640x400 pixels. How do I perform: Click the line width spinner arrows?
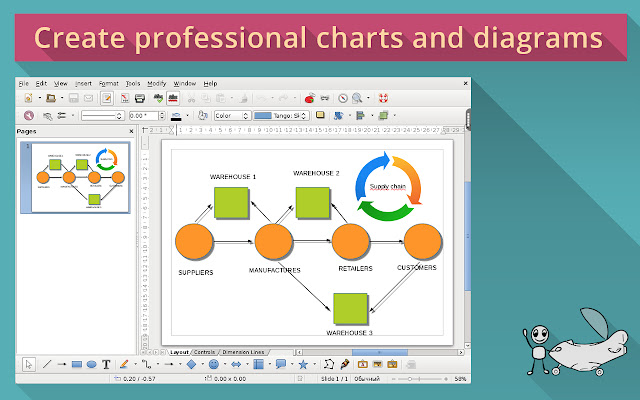pyautogui.click(x=162, y=116)
